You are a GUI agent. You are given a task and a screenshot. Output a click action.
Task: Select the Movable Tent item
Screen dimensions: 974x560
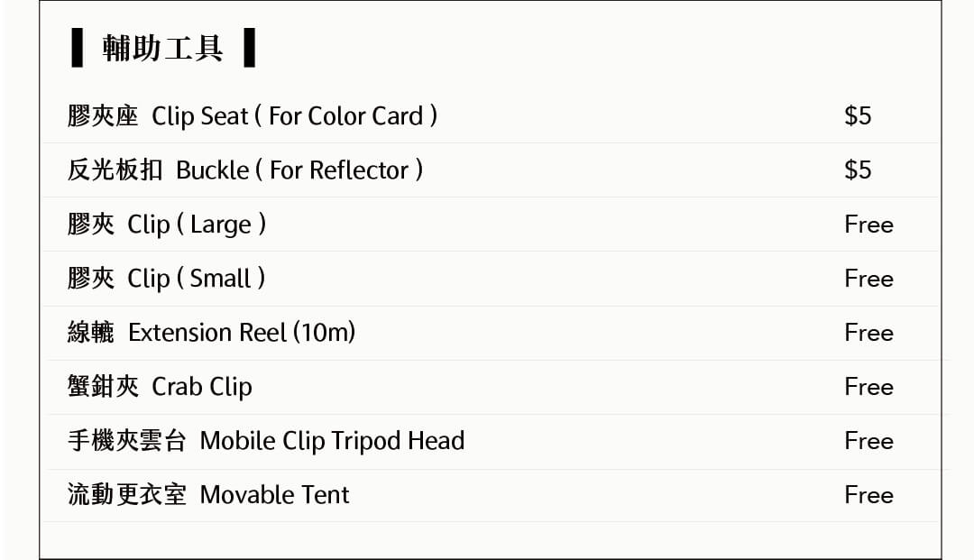tap(208, 495)
